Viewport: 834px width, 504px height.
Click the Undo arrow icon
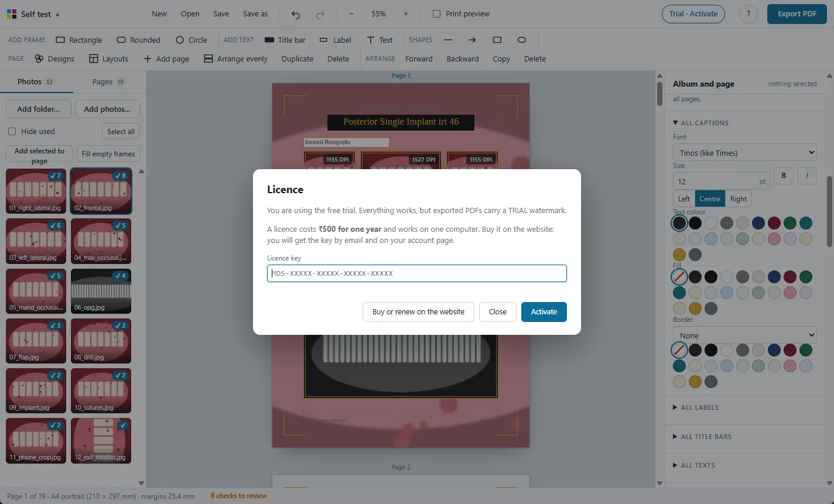tap(296, 14)
